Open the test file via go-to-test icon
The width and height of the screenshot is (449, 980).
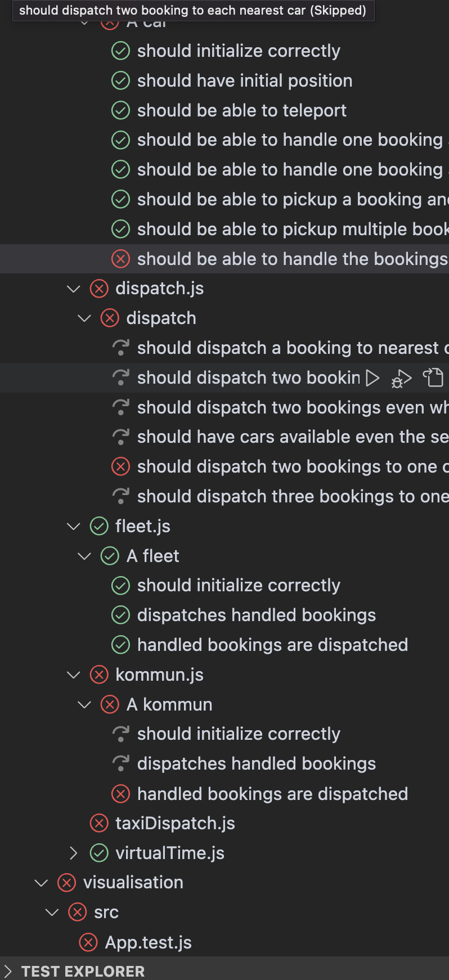click(x=433, y=377)
